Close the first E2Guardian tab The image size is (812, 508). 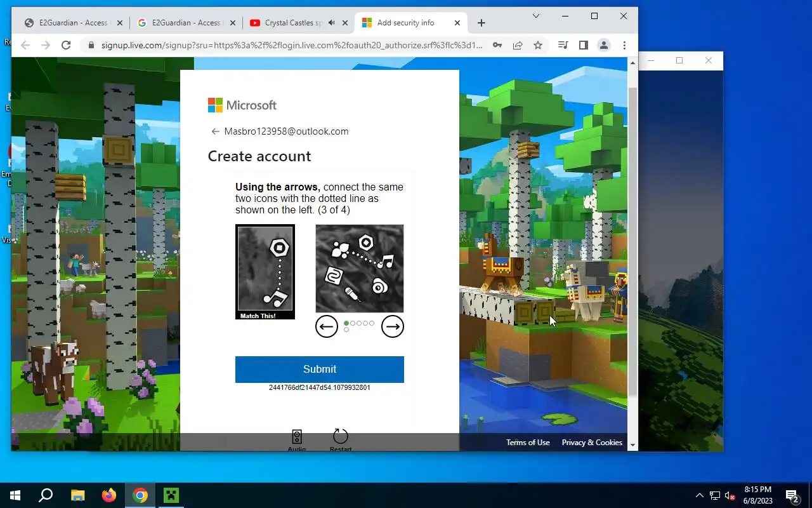[120, 23]
